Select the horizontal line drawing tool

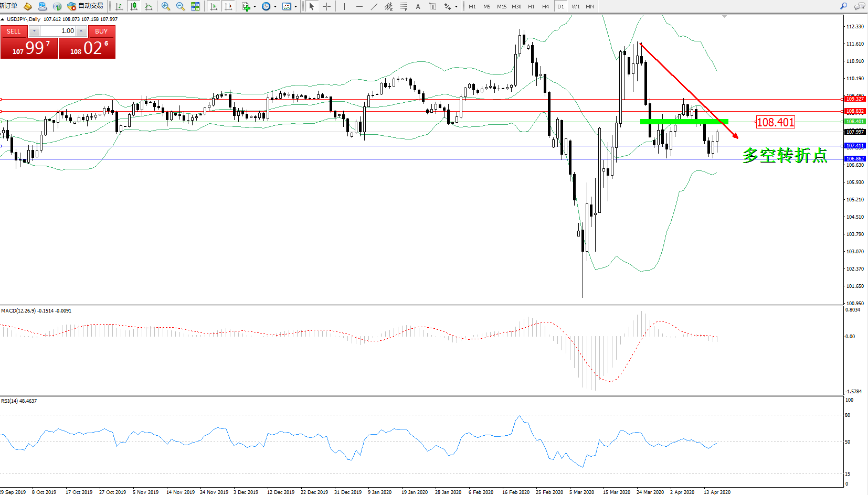coord(359,6)
